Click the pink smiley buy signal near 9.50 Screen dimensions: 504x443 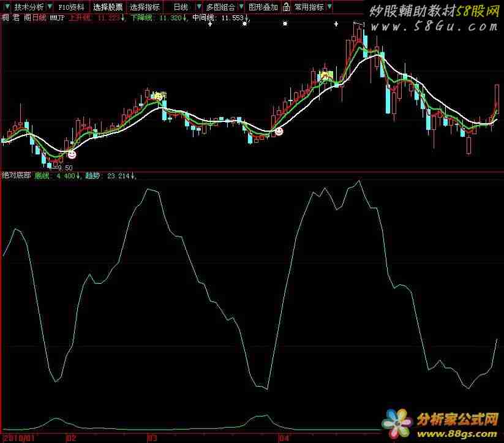pyautogui.click(x=72, y=155)
